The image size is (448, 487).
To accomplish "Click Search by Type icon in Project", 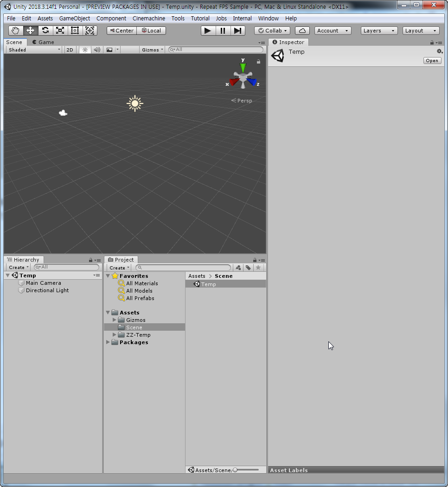I will pos(238,268).
